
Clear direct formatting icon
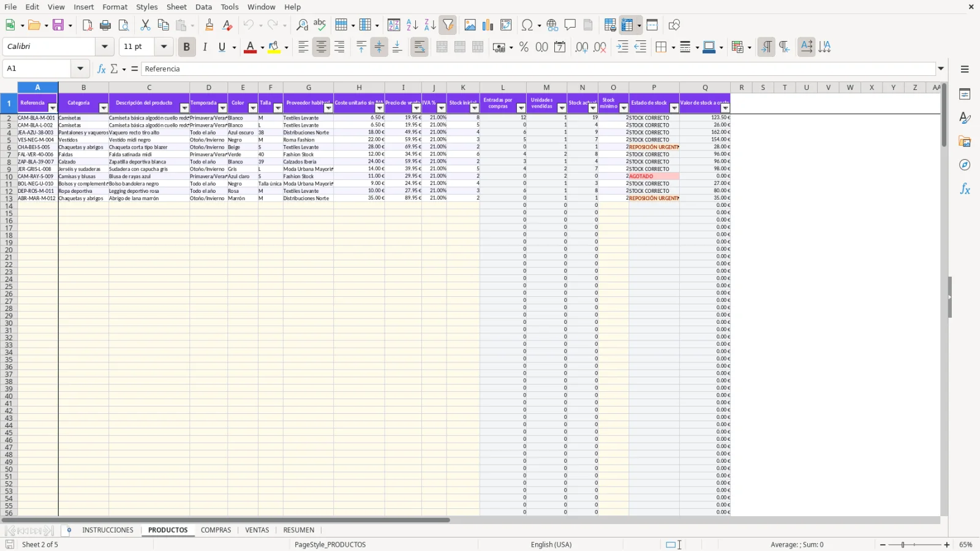click(x=227, y=25)
